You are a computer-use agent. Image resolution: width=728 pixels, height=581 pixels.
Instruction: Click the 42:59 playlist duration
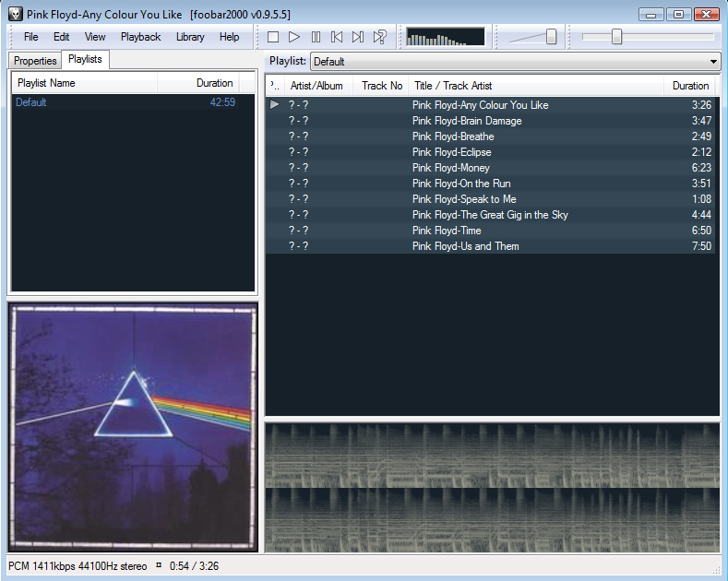point(222,102)
